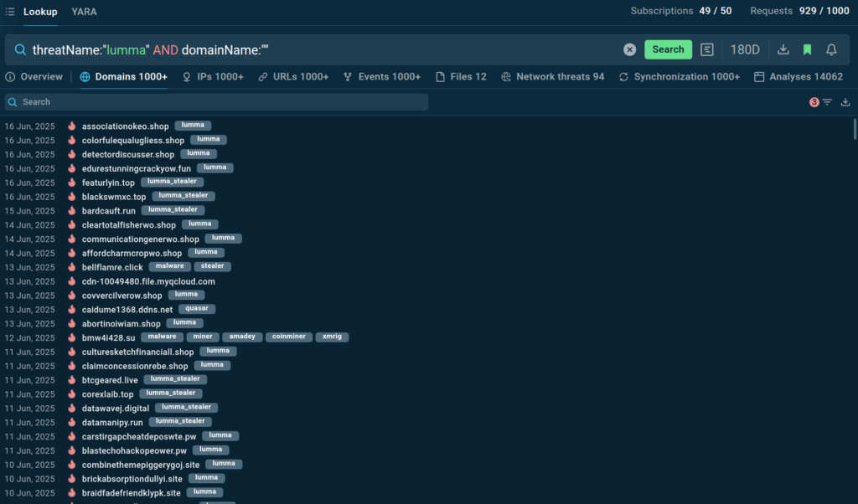Switch to the YARA tab
Image resolution: width=858 pixels, height=504 pixels.
(84, 12)
